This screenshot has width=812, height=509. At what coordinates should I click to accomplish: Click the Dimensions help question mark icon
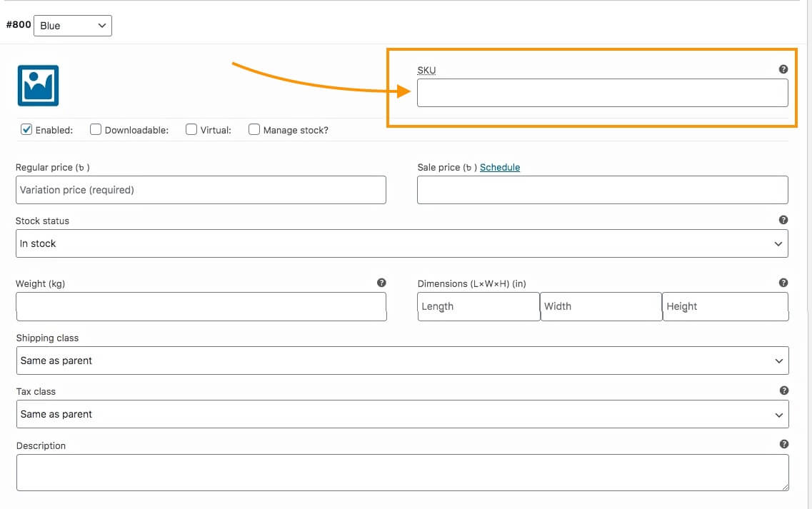point(783,283)
